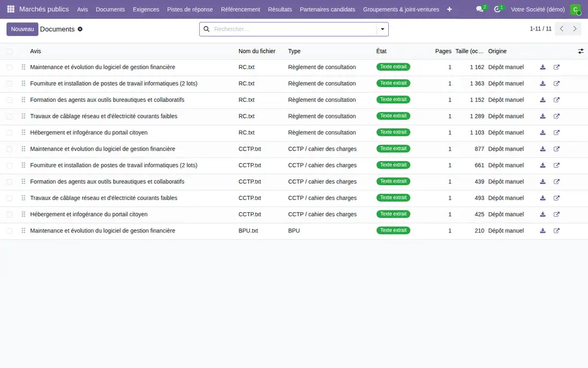Tick checkbox for the 1 162 row

9,67
